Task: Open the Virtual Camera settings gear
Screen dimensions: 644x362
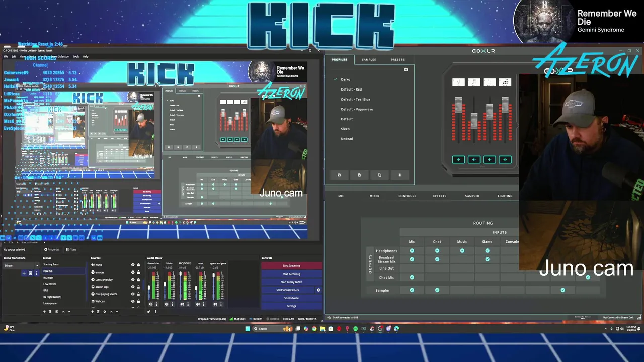Action: [318, 290]
